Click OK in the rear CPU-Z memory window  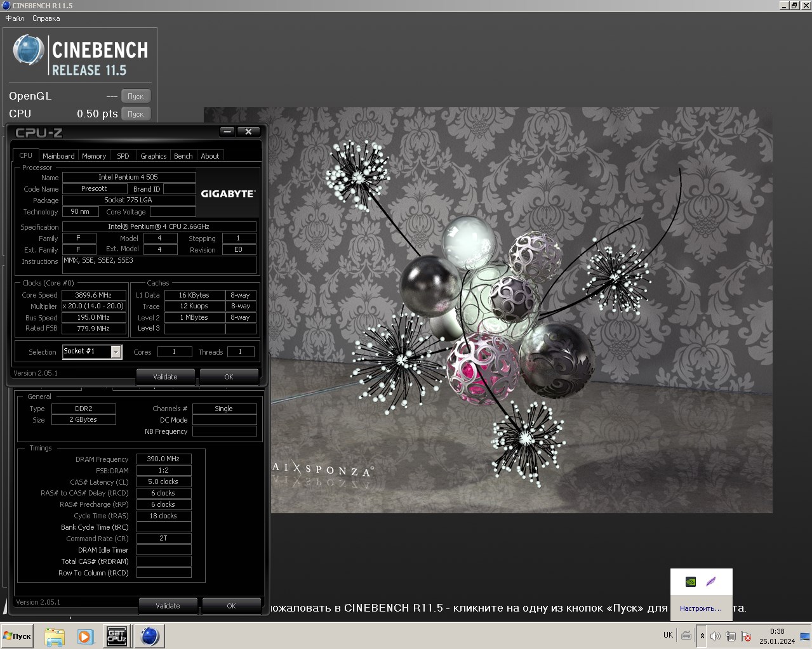click(x=232, y=606)
